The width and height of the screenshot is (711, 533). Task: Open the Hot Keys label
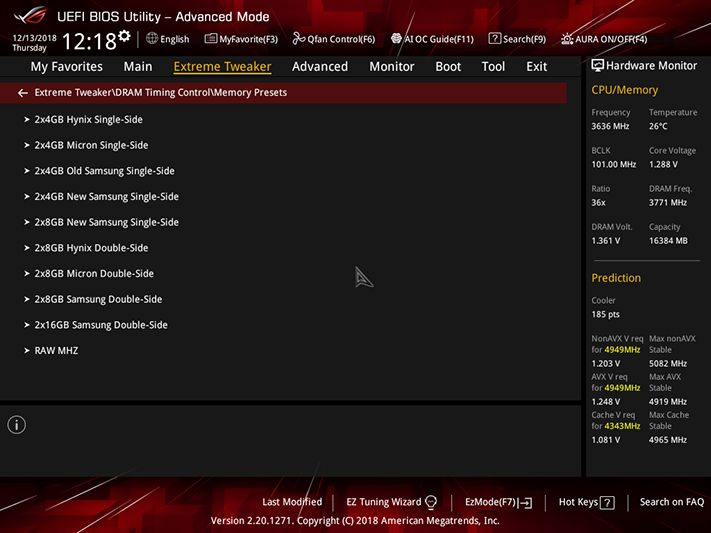pos(578,502)
